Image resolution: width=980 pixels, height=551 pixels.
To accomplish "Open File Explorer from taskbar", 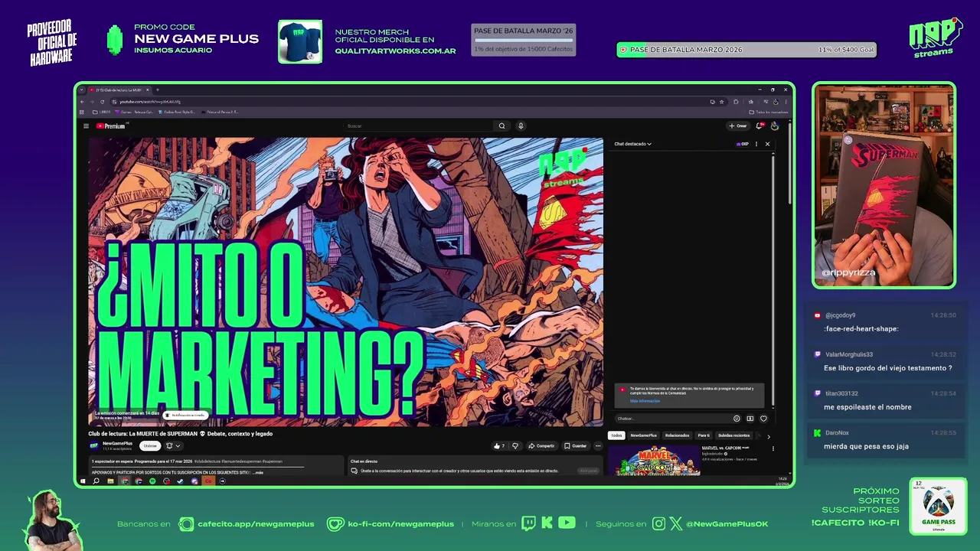I will point(110,481).
